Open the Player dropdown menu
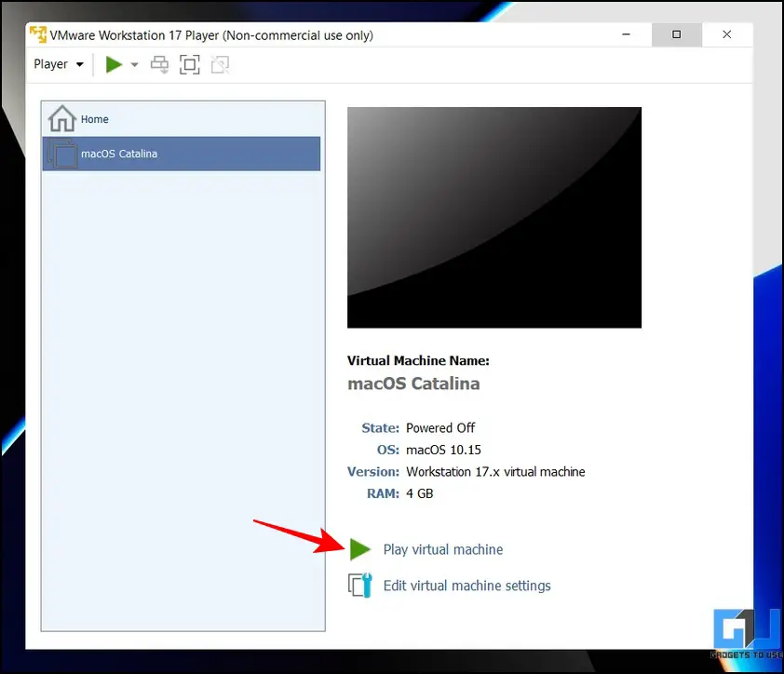 59,64
